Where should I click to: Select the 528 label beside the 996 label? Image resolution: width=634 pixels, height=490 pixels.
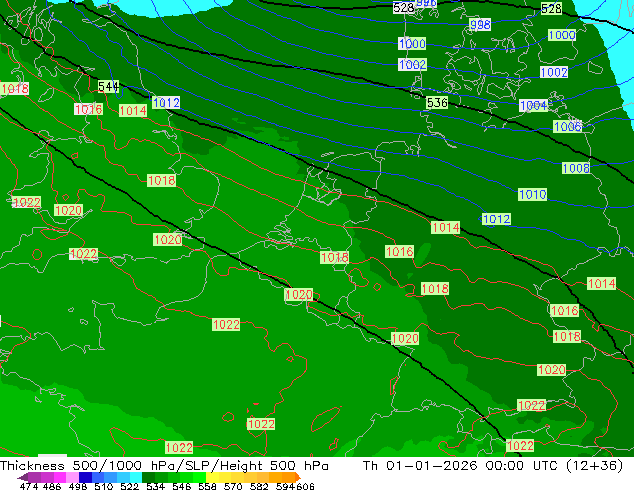point(404,7)
